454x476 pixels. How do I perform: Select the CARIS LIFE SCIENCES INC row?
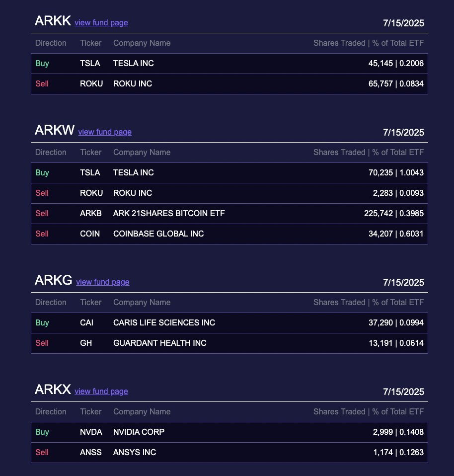[x=229, y=322]
